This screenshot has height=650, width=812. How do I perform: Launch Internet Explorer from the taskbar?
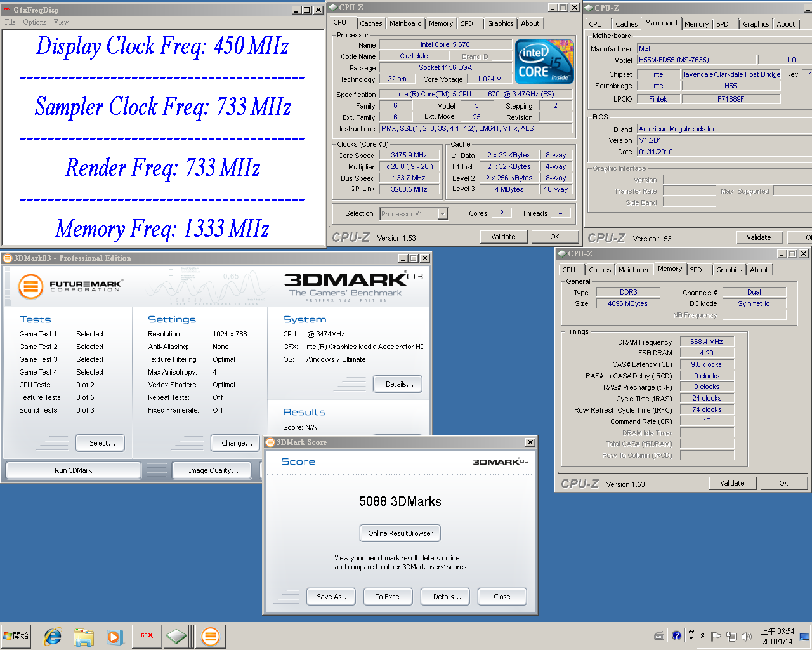coord(53,636)
